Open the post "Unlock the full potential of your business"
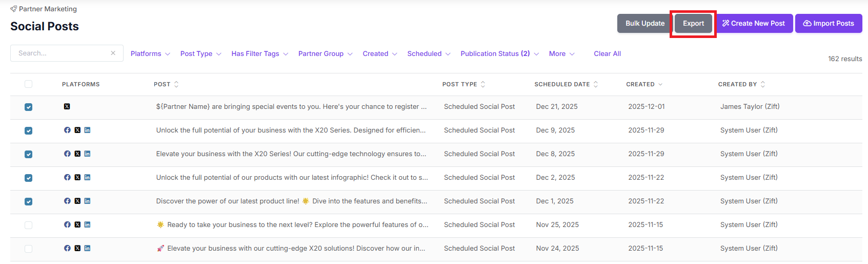This screenshot has width=868, height=264. [x=291, y=130]
